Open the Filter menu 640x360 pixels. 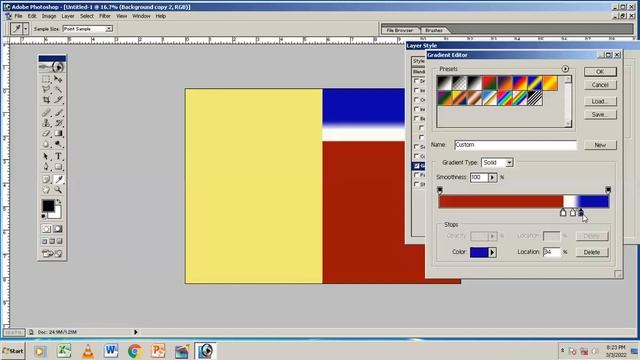[105, 16]
